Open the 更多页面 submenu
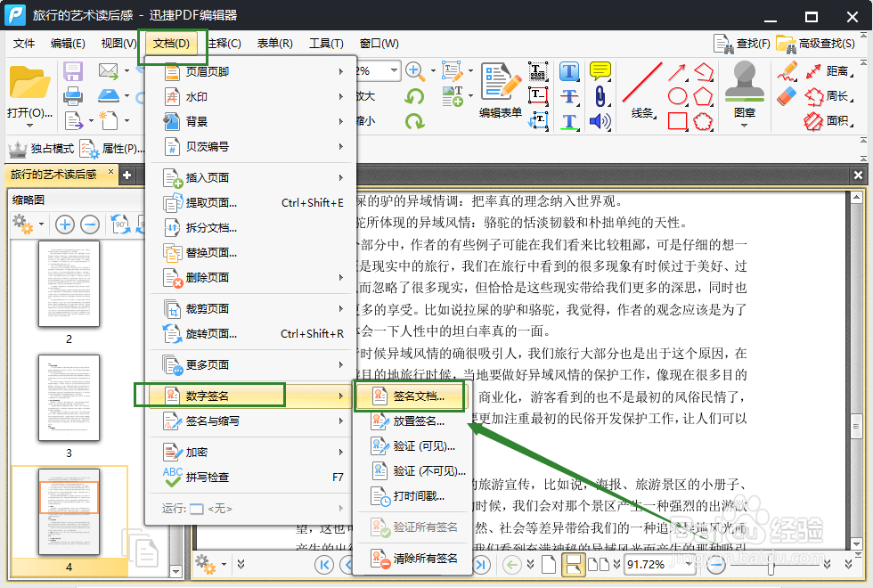Screen dimensions: 873x588 point(251,365)
